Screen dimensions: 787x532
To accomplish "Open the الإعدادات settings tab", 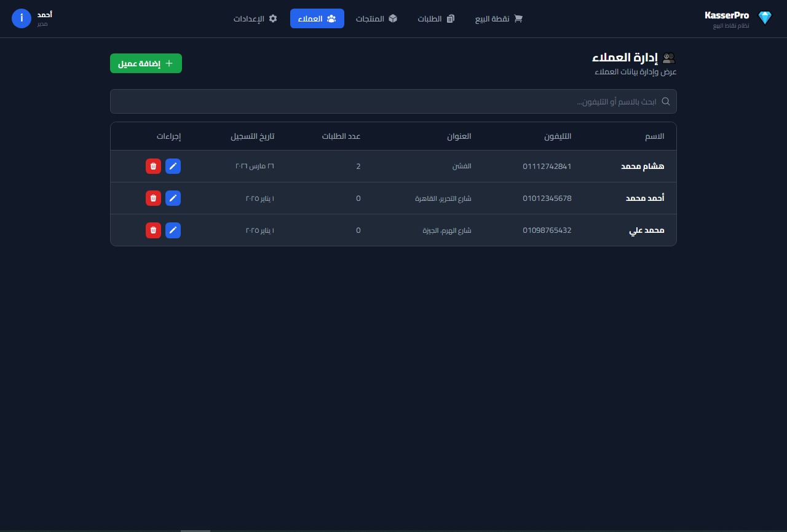I will point(255,18).
